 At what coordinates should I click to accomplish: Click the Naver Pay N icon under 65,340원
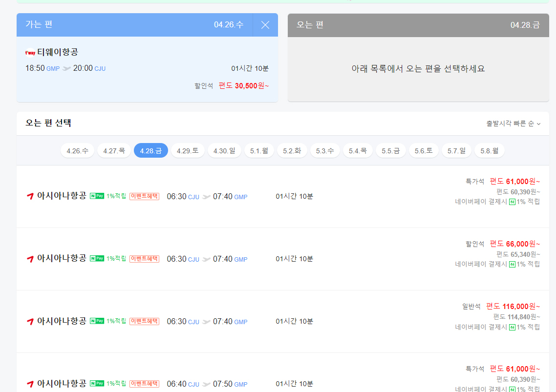point(512,265)
